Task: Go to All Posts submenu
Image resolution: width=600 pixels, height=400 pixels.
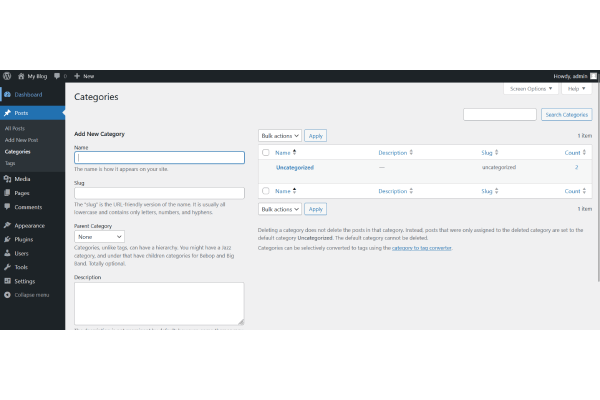Action: click(15, 129)
